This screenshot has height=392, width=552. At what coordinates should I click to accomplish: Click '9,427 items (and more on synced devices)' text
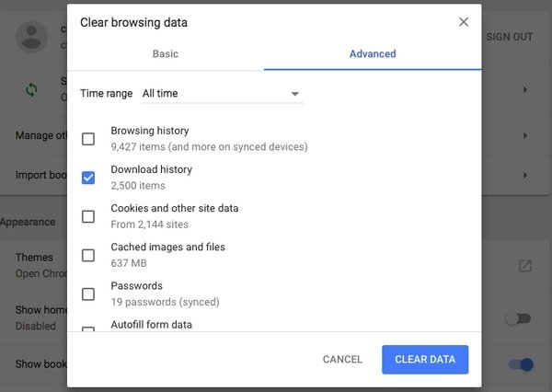click(x=209, y=146)
